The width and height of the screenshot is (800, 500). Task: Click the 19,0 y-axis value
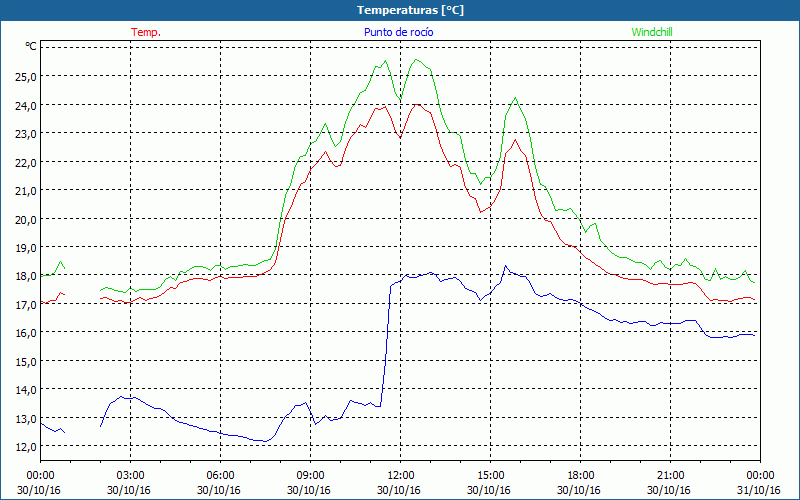tap(27, 247)
